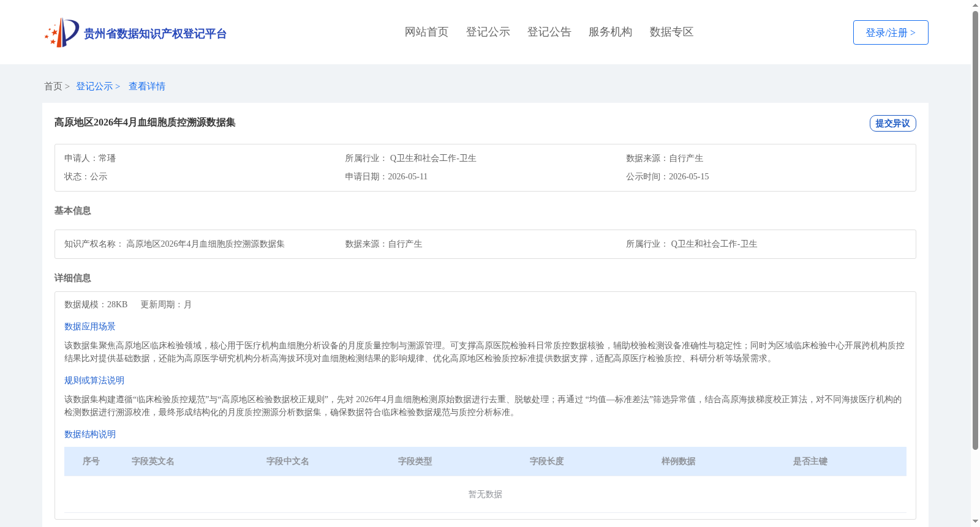Click the 样例数据 column header
The width and height of the screenshot is (980, 527).
679,462
